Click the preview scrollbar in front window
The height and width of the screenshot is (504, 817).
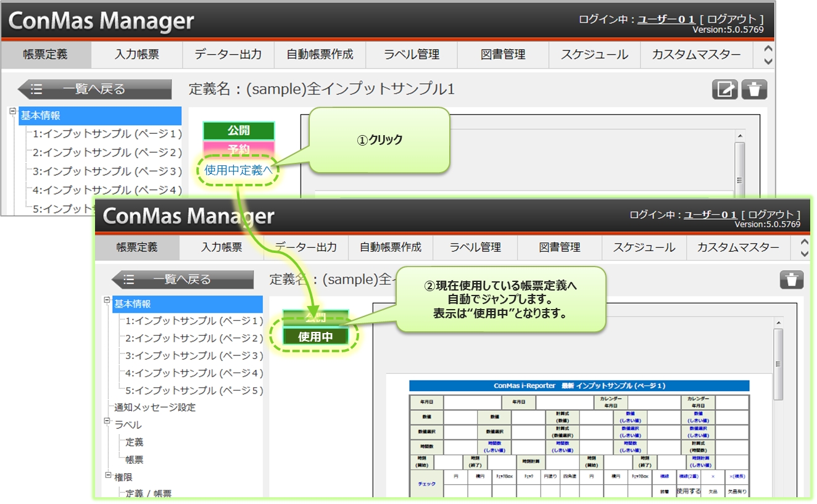(778, 364)
